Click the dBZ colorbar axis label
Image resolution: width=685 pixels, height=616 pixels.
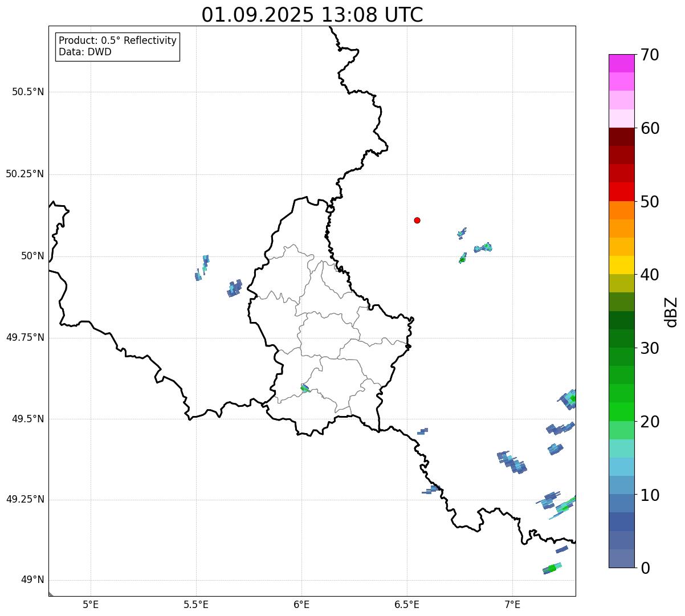[x=671, y=312]
